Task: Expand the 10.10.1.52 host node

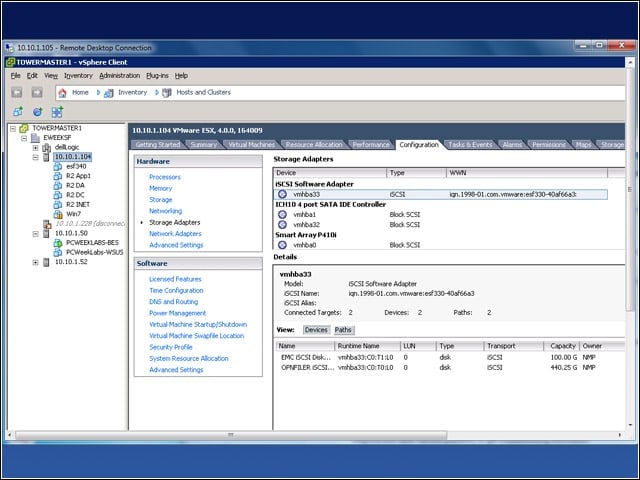Action: [36, 262]
